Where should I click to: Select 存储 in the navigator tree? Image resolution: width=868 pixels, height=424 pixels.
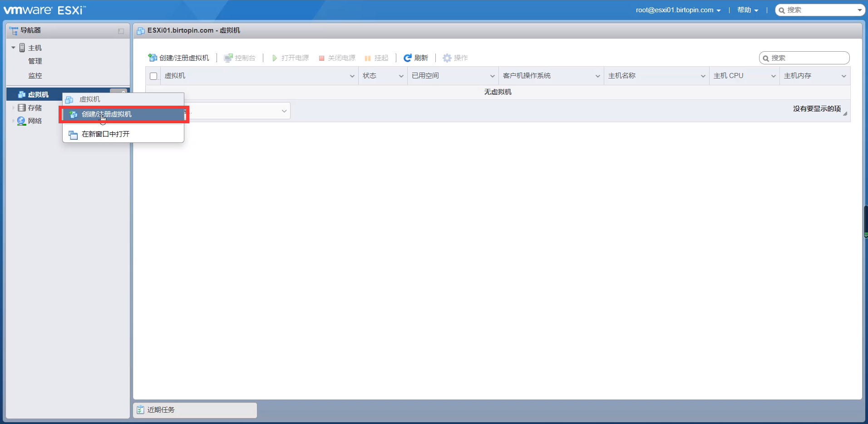point(35,107)
